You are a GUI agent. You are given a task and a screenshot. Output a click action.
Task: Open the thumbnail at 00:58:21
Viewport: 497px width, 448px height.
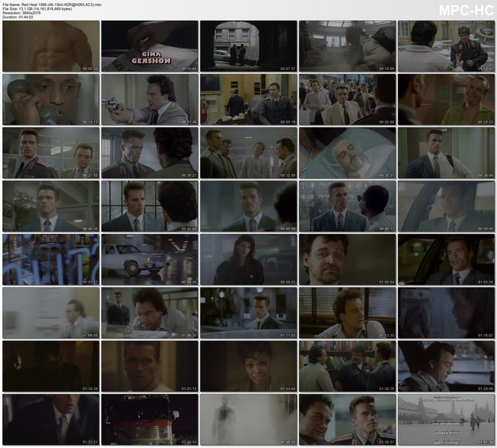(x=248, y=259)
